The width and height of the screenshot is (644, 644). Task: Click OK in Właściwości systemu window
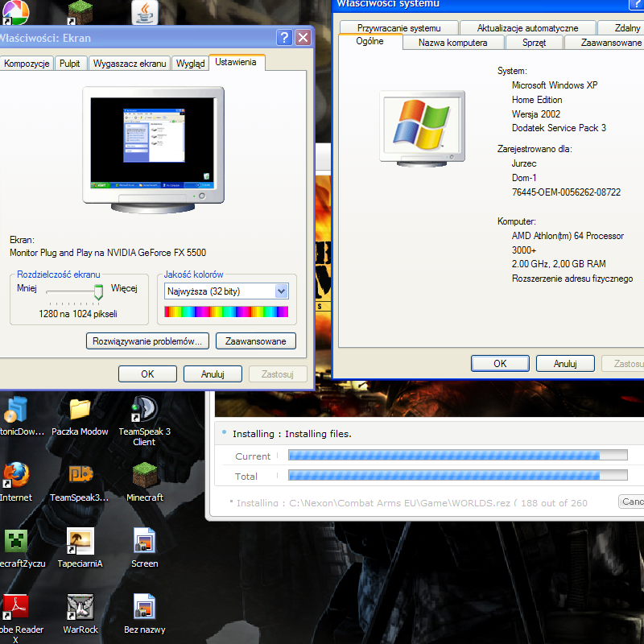click(x=500, y=364)
